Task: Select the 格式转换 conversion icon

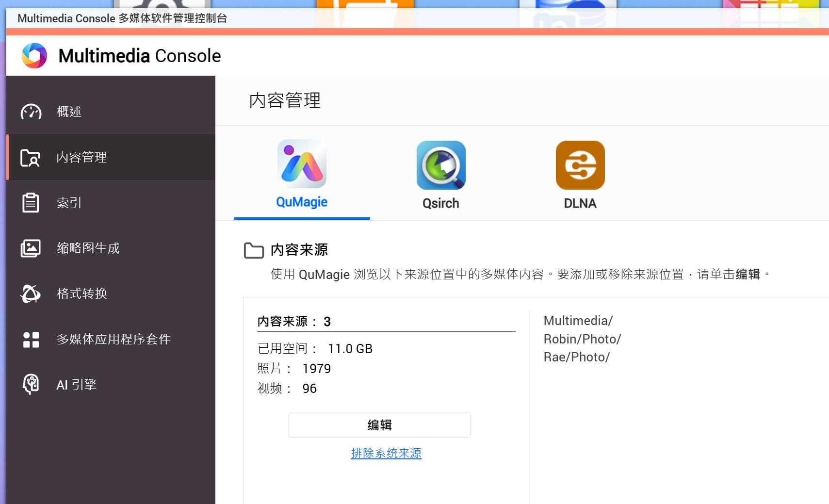Action: tap(31, 293)
